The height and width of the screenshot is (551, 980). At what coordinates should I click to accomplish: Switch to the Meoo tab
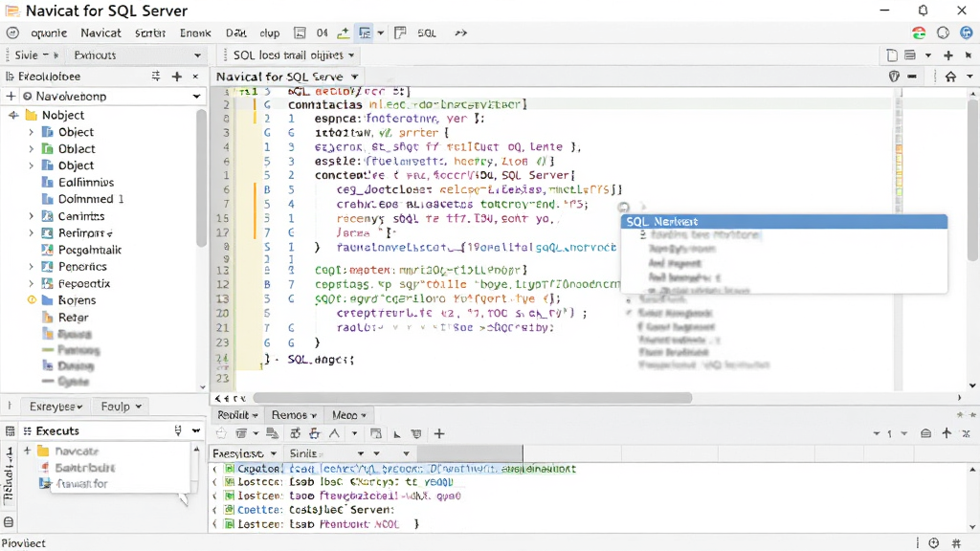348,415
